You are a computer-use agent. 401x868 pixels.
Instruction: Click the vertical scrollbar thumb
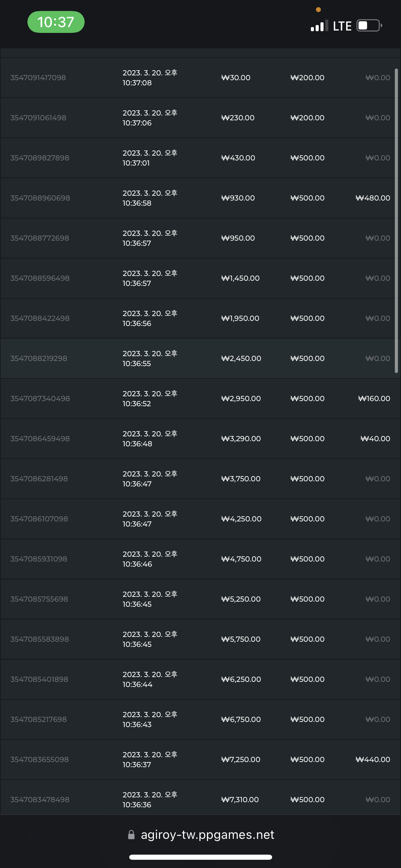396,221
